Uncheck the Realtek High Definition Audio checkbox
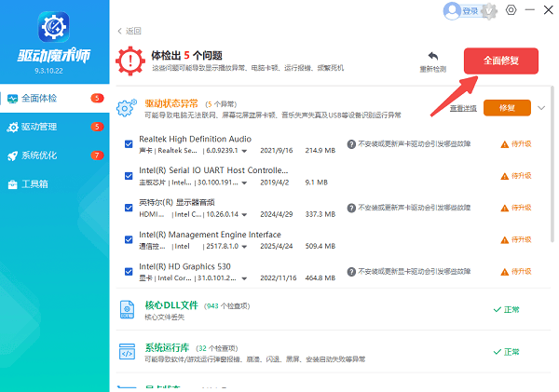Screen dimensions: 559x392 [x=129, y=144]
